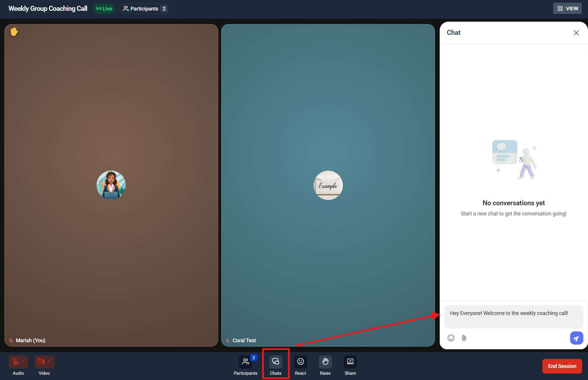Attach a file using paperclip icon
The width and height of the screenshot is (588, 380).
pos(464,338)
